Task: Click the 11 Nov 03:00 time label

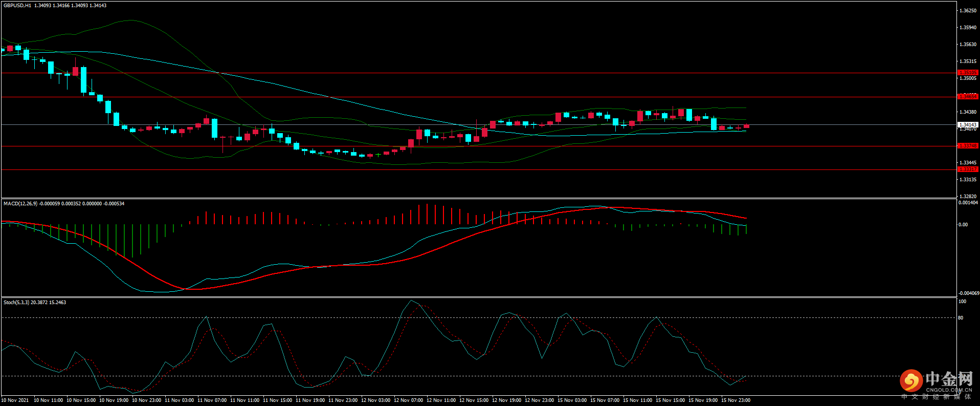Action: (180, 400)
